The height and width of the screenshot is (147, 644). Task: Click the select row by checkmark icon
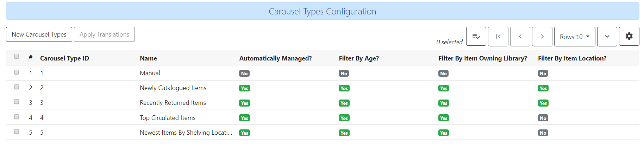[476, 37]
